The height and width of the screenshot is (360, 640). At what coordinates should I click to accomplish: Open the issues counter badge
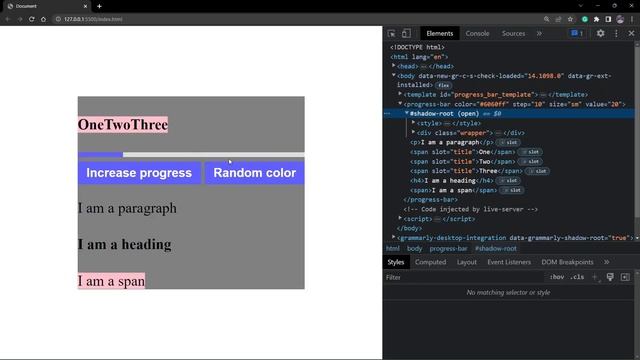[x=577, y=33]
